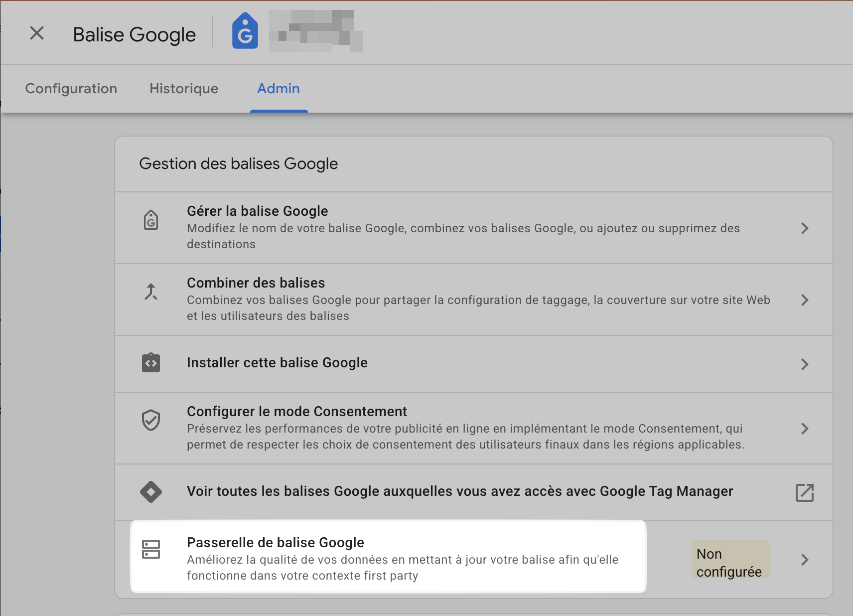
Task: Click the merge icon for Combiner des balises
Action: pyautogui.click(x=151, y=292)
